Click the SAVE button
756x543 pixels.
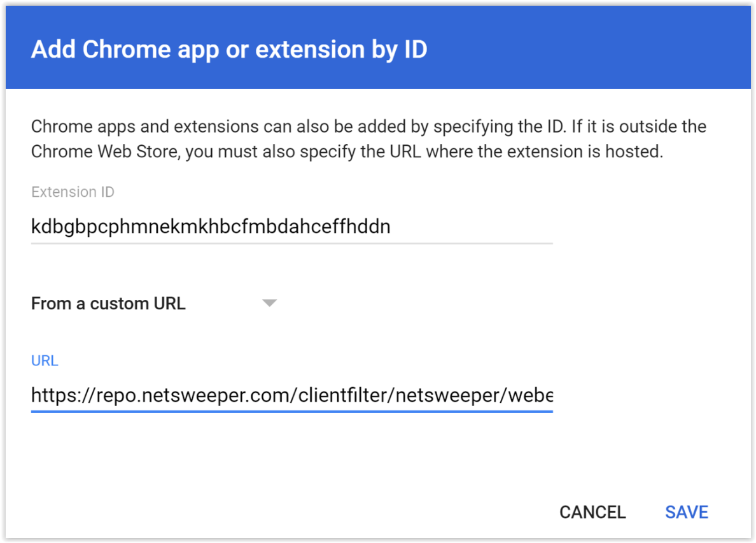(687, 512)
